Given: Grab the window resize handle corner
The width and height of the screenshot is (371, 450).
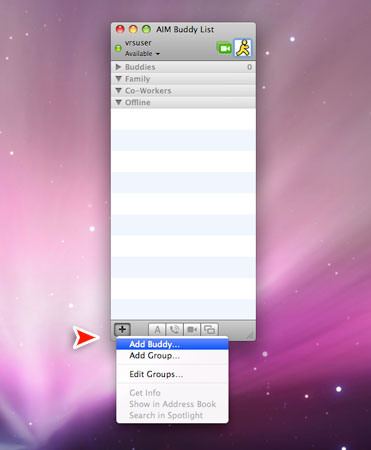Looking at the screenshot, I should 250,335.
